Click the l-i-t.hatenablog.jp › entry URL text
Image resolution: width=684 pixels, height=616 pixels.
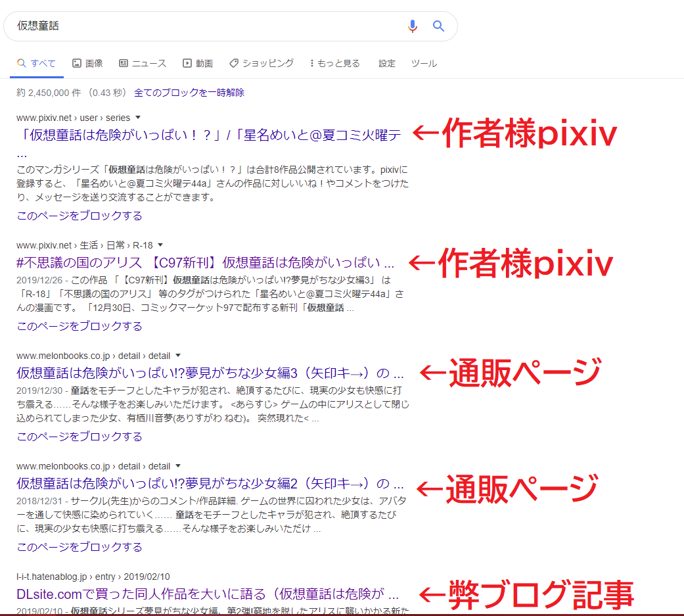click(x=93, y=577)
